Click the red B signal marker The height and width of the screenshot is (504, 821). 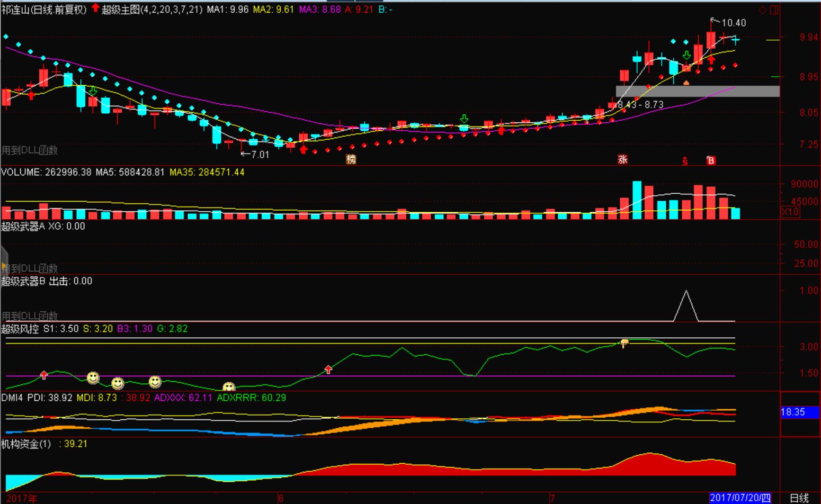pos(711,160)
